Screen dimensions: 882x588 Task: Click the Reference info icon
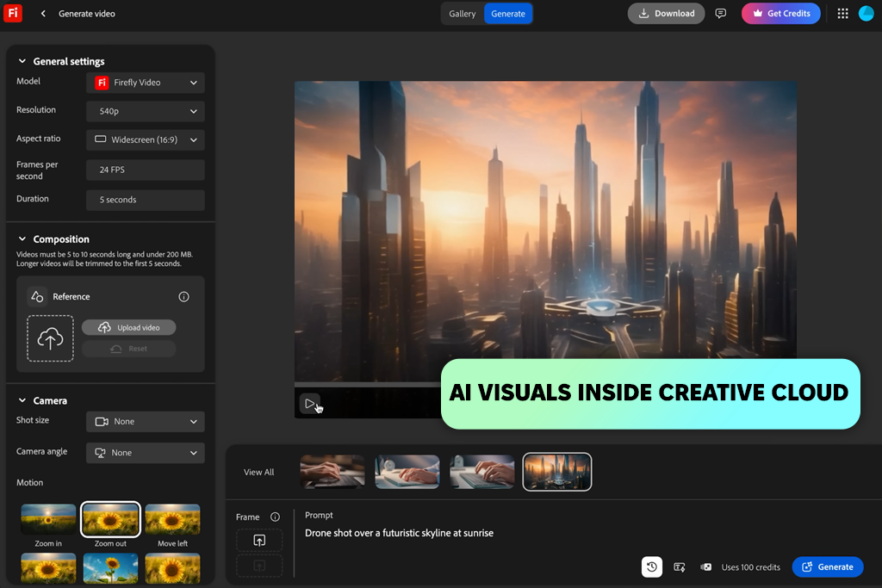(183, 297)
